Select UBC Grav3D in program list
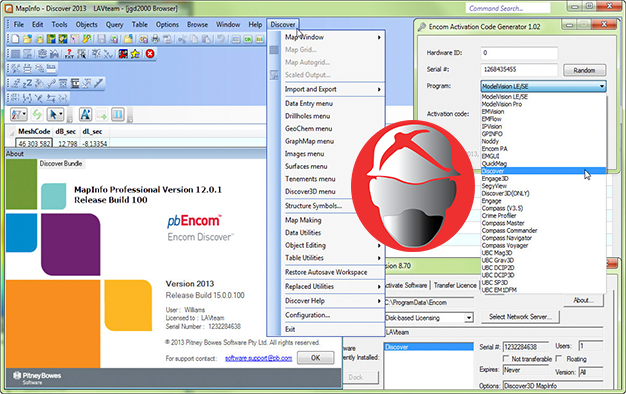626x394 pixels. tap(543, 260)
